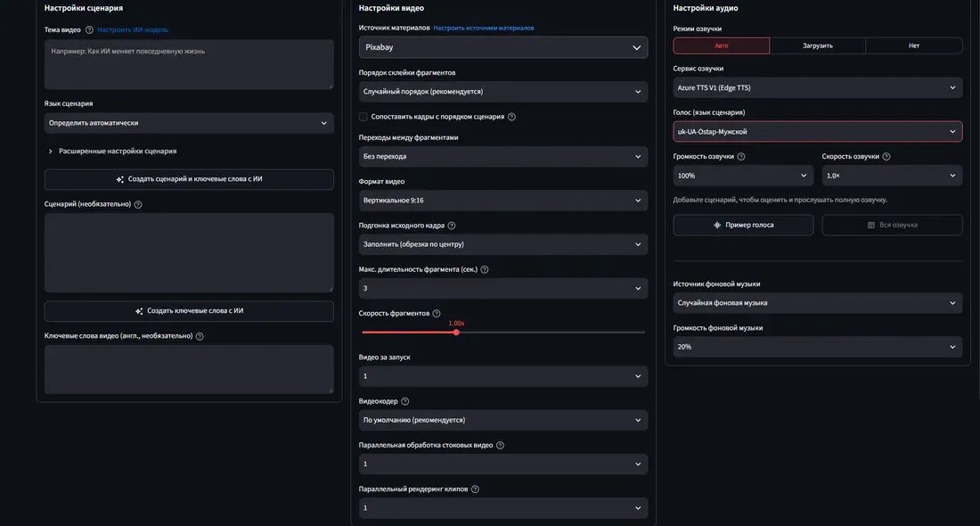
Task: Show help icon for Скорость озвучки
Action: pos(886,157)
